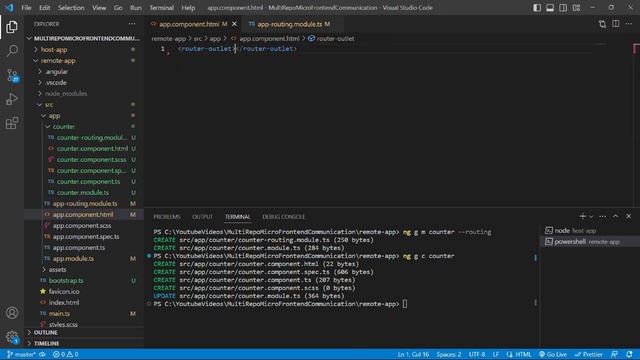
Task: Open the Help menu
Action: 188,8
